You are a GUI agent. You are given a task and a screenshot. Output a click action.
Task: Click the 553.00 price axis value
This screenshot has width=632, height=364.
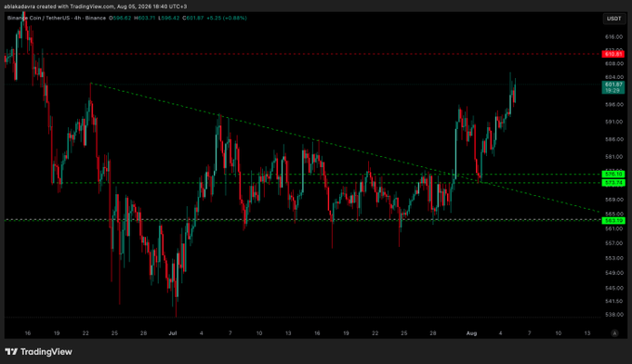(x=613, y=258)
